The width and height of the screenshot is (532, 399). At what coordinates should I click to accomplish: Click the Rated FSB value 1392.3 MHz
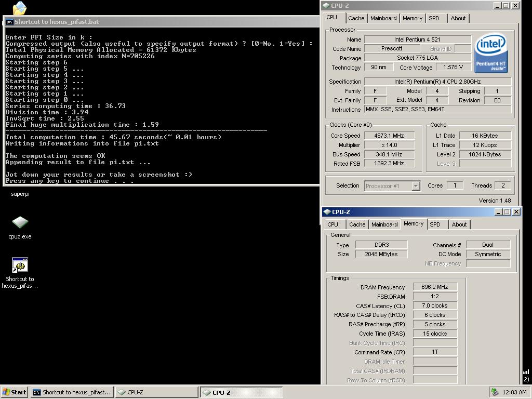(389, 164)
